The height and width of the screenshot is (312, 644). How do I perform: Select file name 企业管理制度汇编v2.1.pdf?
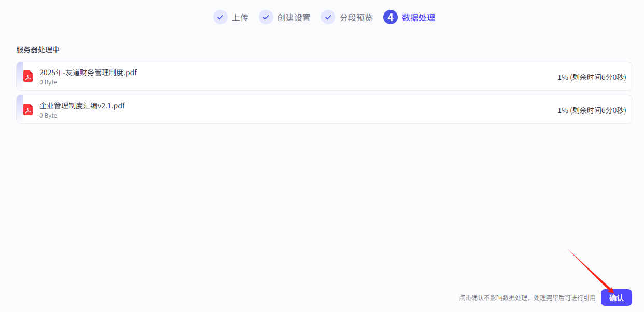coord(82,106)
